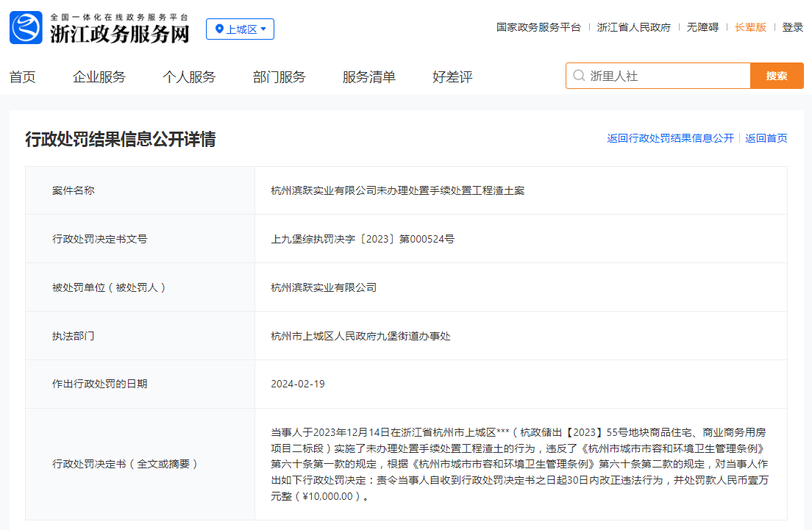Click 登录 to sign in
812x530 pixels.
click(x=793, y=27)
